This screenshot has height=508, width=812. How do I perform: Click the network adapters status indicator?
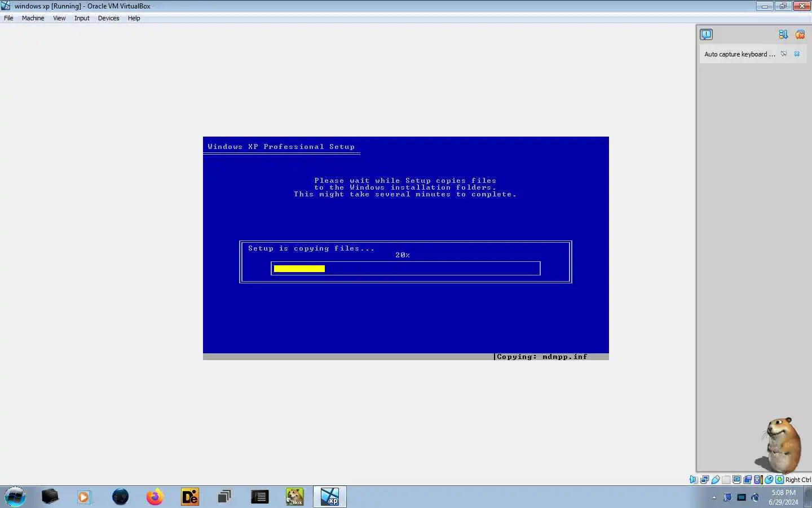704,480
